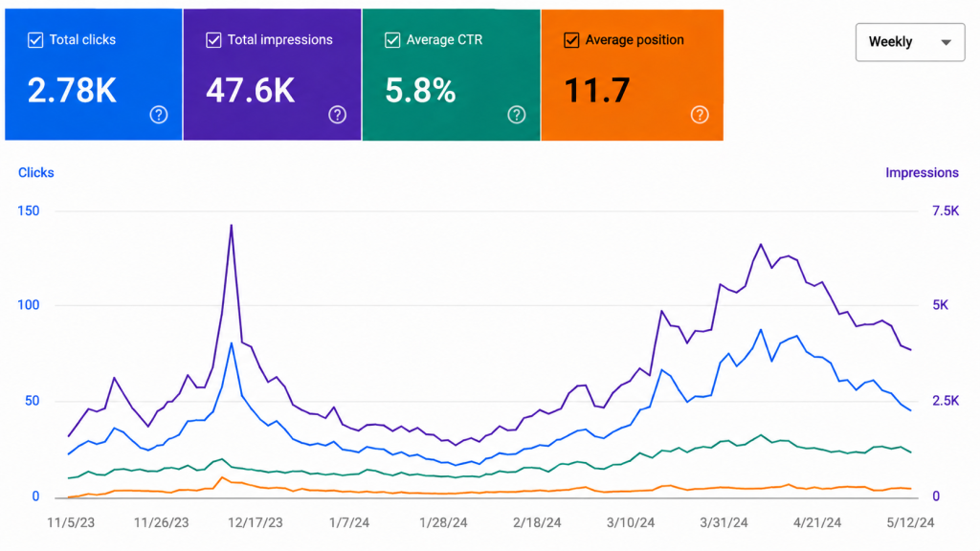
Task: Toggle the Average position checkbox
Action: [571, 40]
